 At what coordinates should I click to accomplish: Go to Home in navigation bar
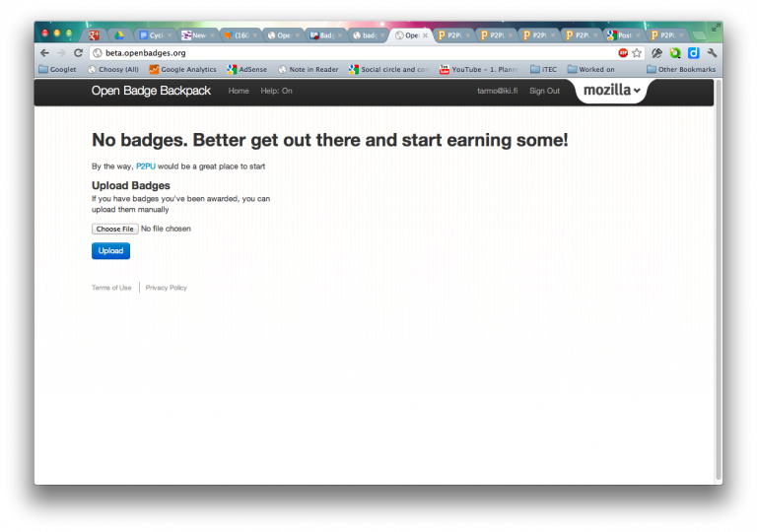(x=239, y=91)
